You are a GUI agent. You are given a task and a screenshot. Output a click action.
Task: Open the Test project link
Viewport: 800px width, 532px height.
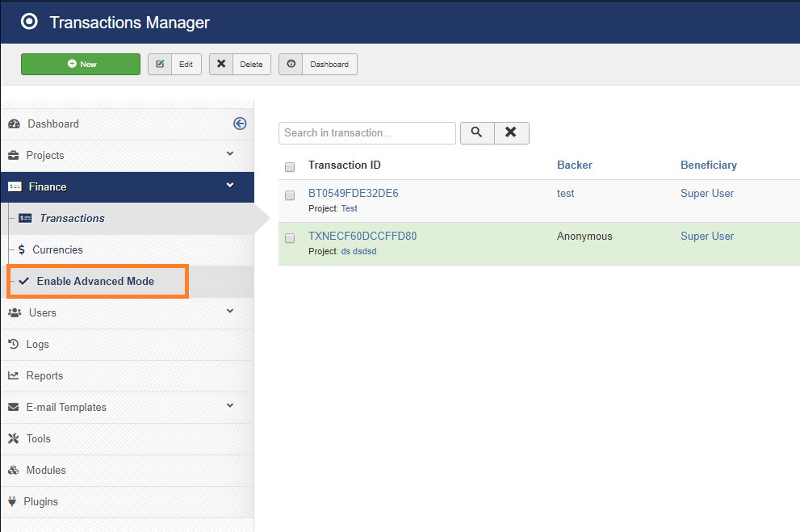point(349,208)
